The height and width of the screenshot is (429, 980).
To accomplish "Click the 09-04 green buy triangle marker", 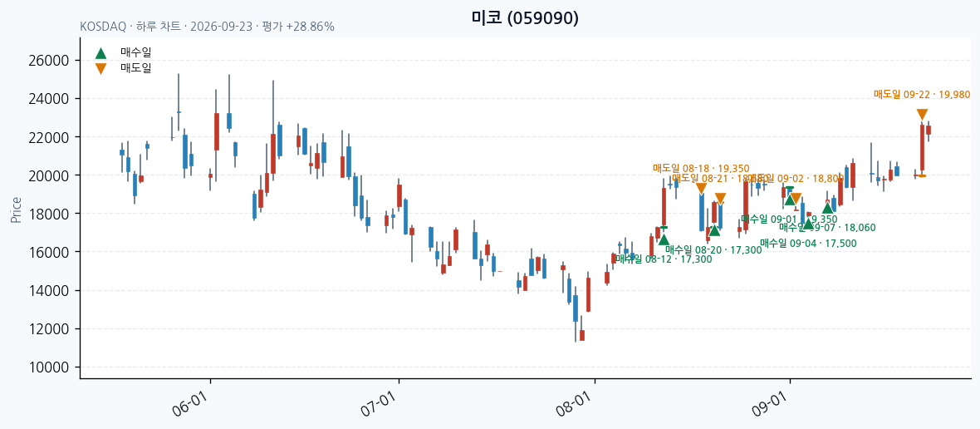I will [x=808, y=224].
